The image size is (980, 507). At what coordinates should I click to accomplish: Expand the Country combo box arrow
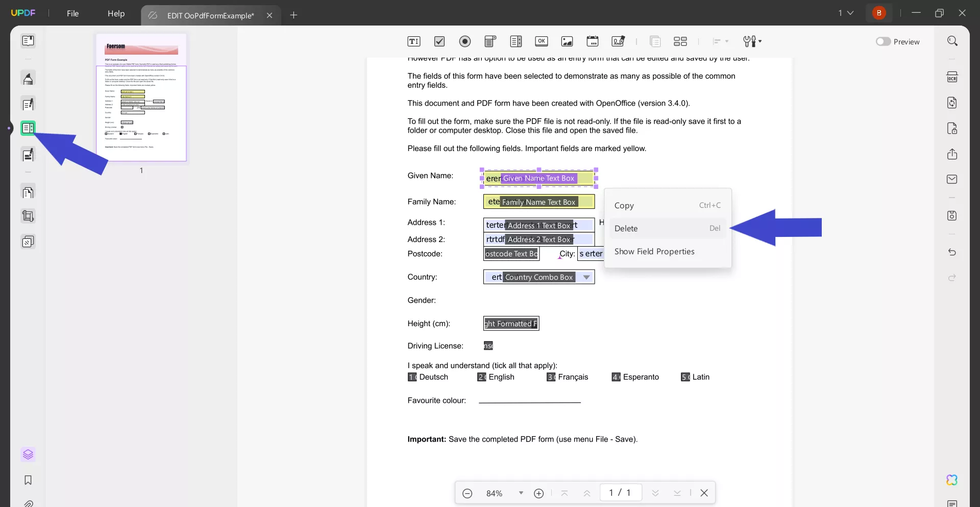click(586, 277)
